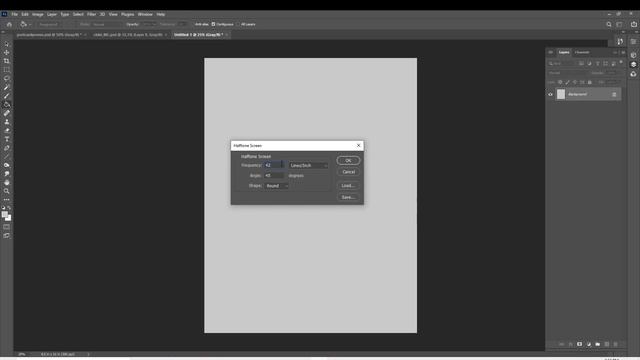Reset default foreground and background colors
The width and height of the screenshot is (640, 360).
coord(3,208)
